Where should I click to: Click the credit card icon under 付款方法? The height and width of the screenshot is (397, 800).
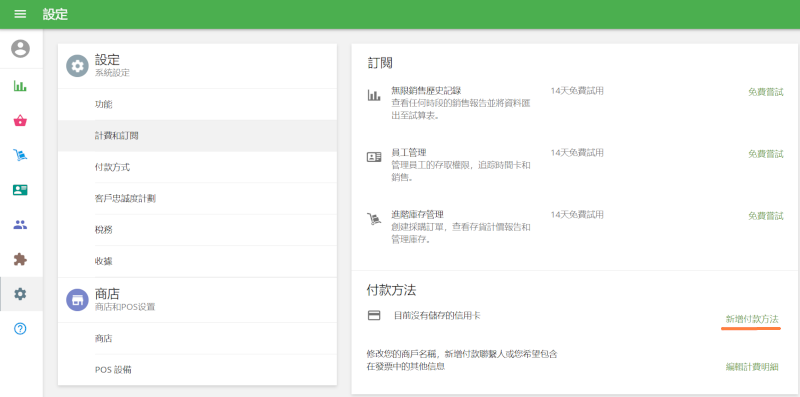pos(374,315)
